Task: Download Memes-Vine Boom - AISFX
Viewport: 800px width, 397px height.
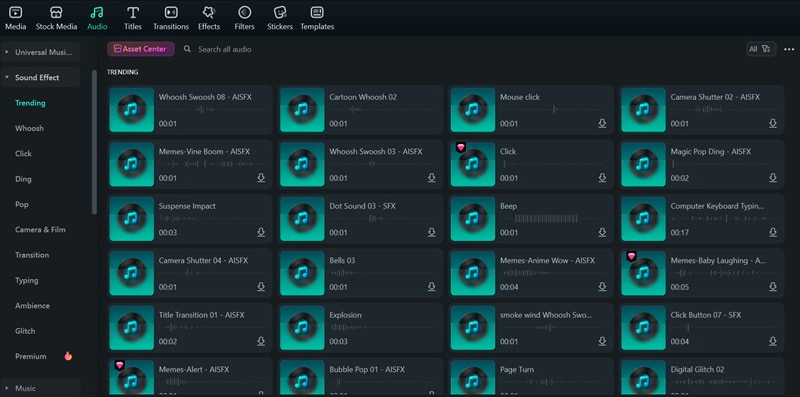Action: 261,178
